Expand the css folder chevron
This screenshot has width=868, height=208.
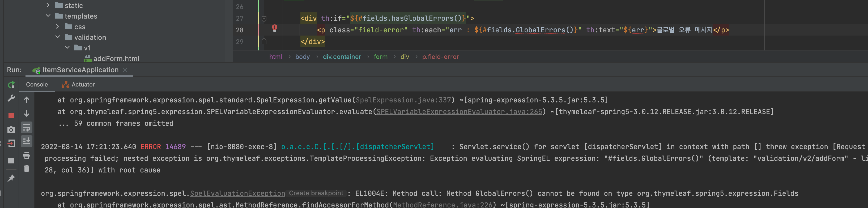[x=58, y=26]
